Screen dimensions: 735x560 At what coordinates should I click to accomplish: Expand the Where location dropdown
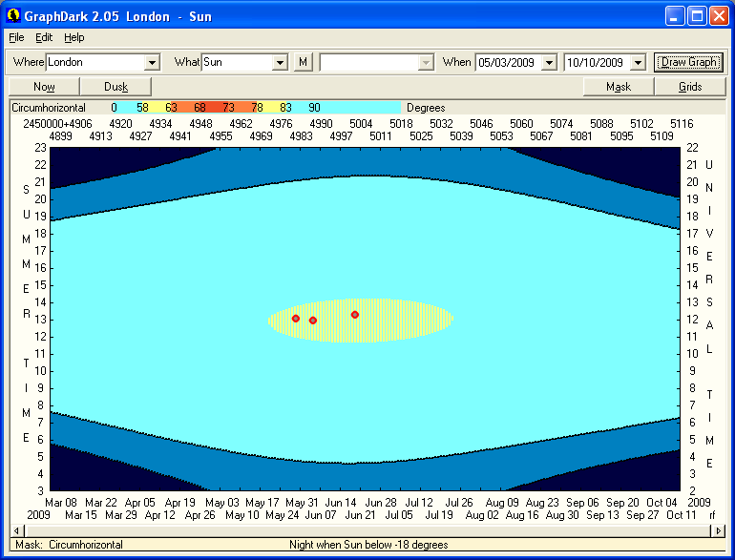(151, 63)
